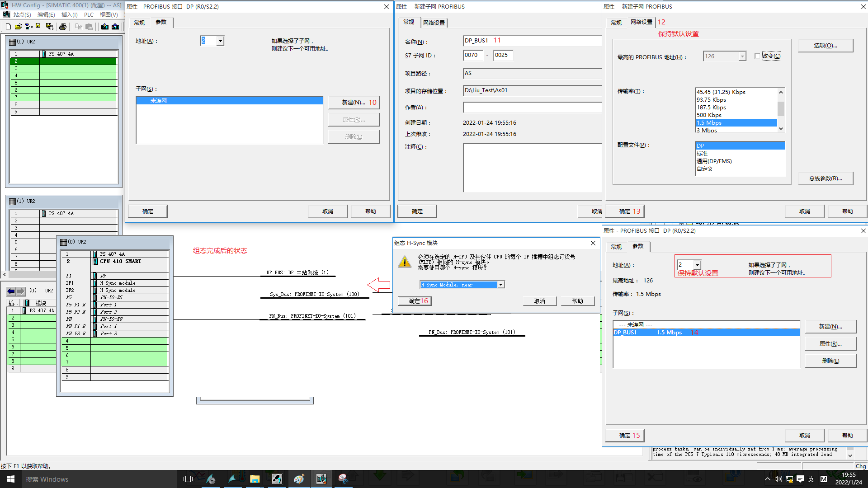868x488 pixels.
Task: Click the Download to Module icon
Action: coord(105,27)
